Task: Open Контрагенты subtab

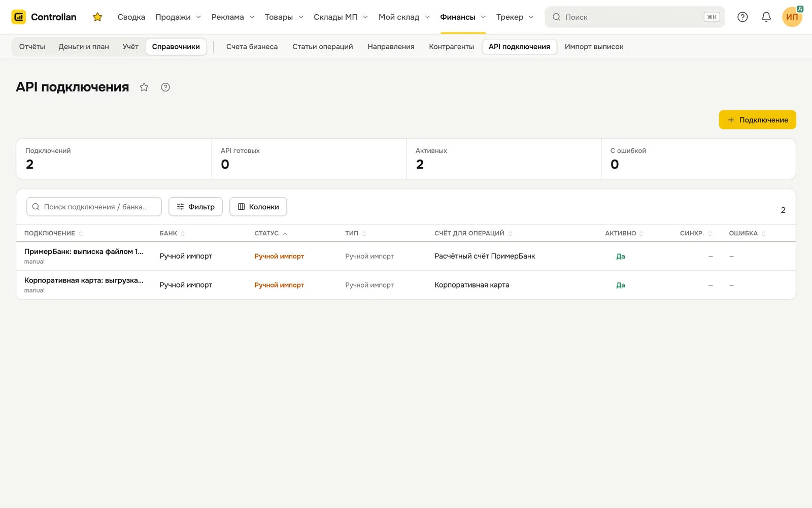Action: [451, 47]
